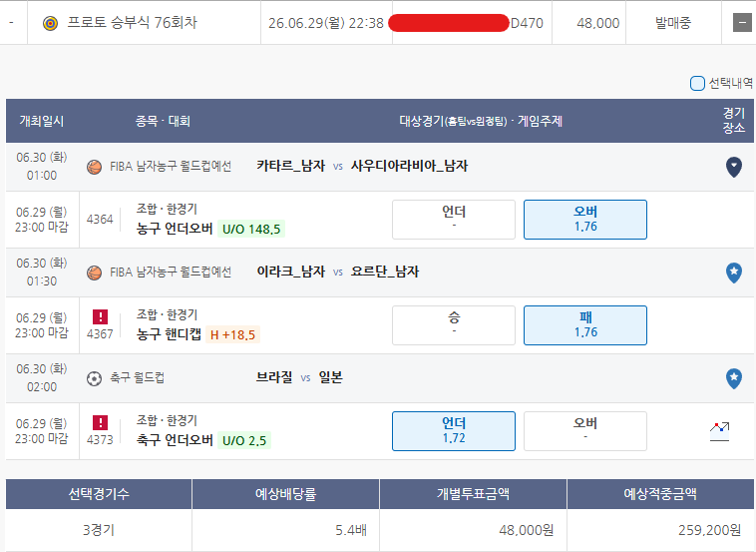
Task: Deselect 오버 1.76 on game 4364
Action: pos(585,220)
